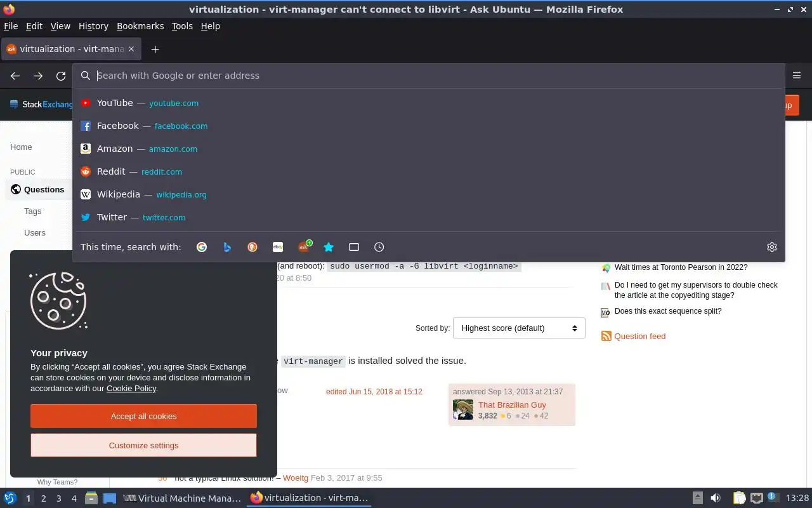This screenshot has height=508, width=812.
Task: Open removable media eject tray icon
Action: coord(697,498)
